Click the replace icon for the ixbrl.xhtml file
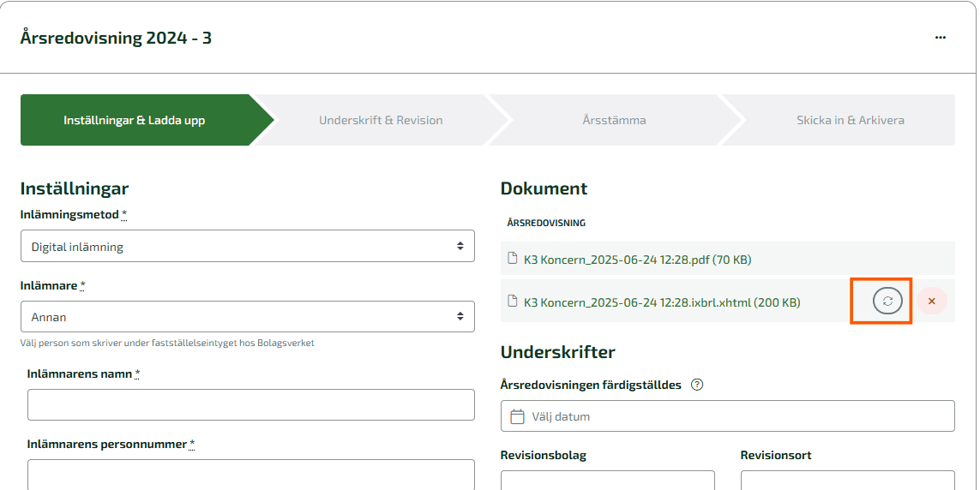Screen dimensions: 980x490 click(x=887, y=302)
